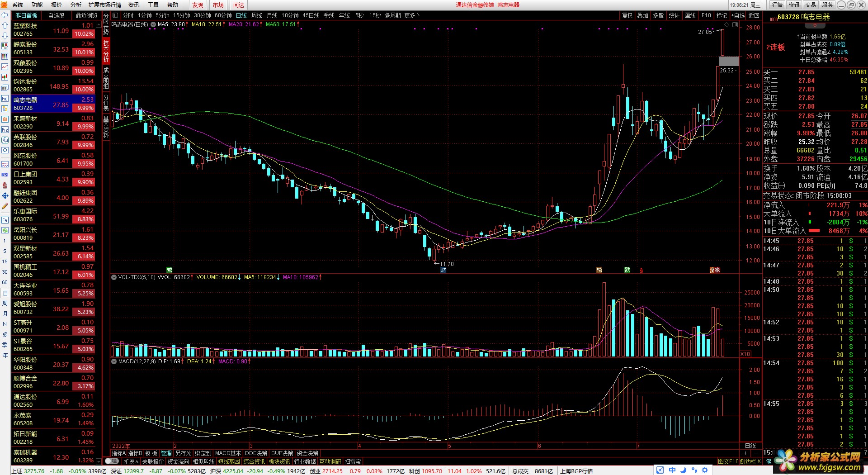Select the 周线 period tab
868x475 pixels.
(x=257, y=15)
